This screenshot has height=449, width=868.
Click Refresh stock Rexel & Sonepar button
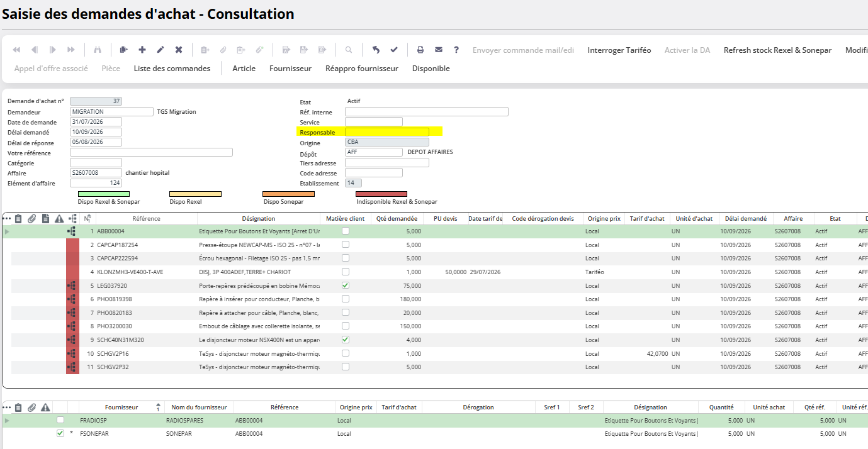pyautogui.click(x=777, y=50)
